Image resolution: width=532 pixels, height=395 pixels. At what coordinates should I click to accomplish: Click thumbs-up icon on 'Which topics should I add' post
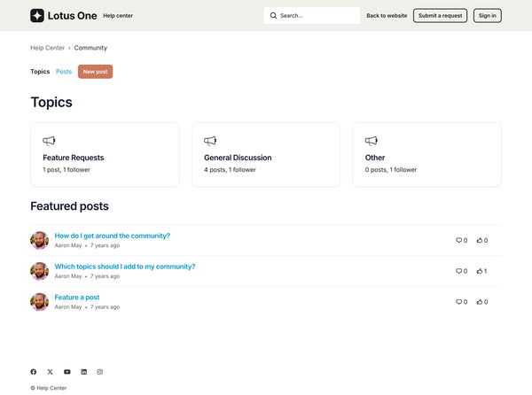tap(480, 271)
